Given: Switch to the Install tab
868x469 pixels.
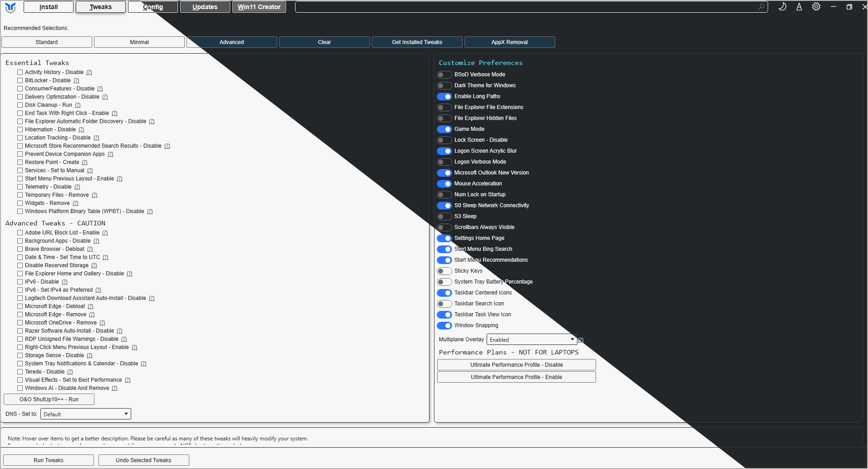Looking at the screenshot, I should tap(49, 7).
